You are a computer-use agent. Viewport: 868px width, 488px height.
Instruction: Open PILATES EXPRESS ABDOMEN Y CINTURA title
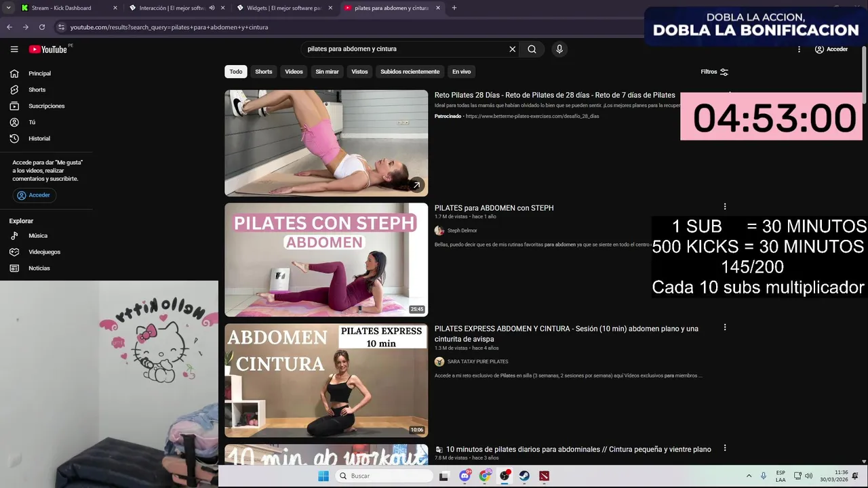tap(566, 333)
